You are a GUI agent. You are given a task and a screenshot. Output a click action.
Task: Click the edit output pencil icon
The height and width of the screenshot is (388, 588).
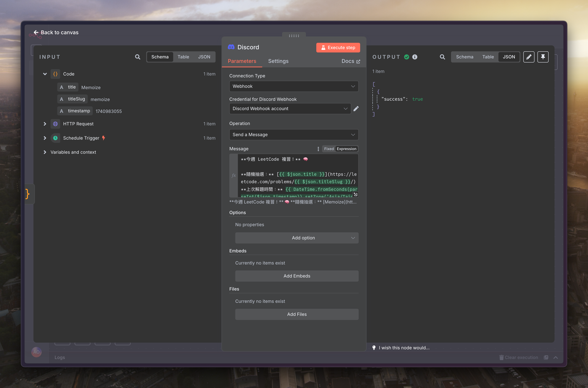[529, 57]
